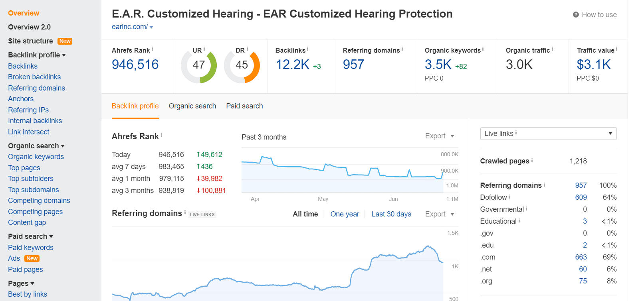Click the 12.2K backlinks value

click(293, 65)
